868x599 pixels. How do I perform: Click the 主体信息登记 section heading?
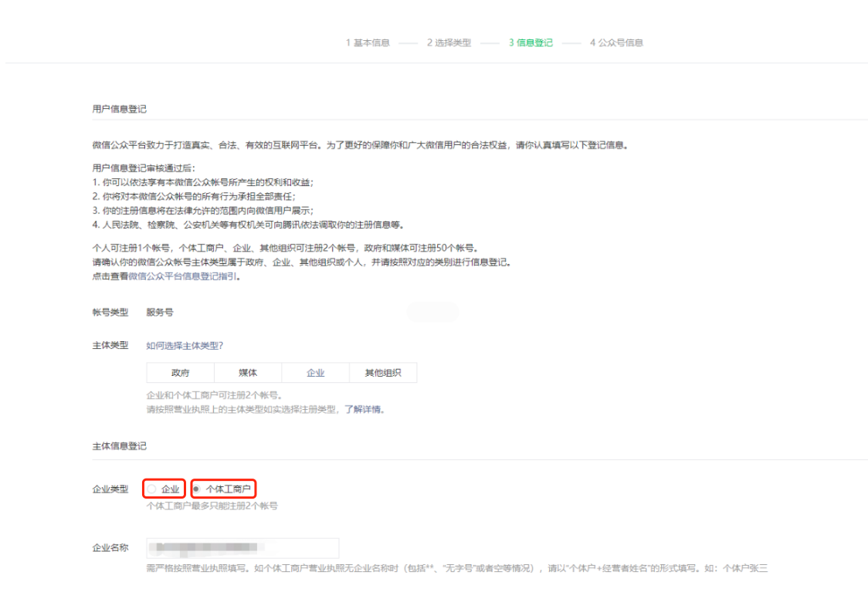(119, 446)
